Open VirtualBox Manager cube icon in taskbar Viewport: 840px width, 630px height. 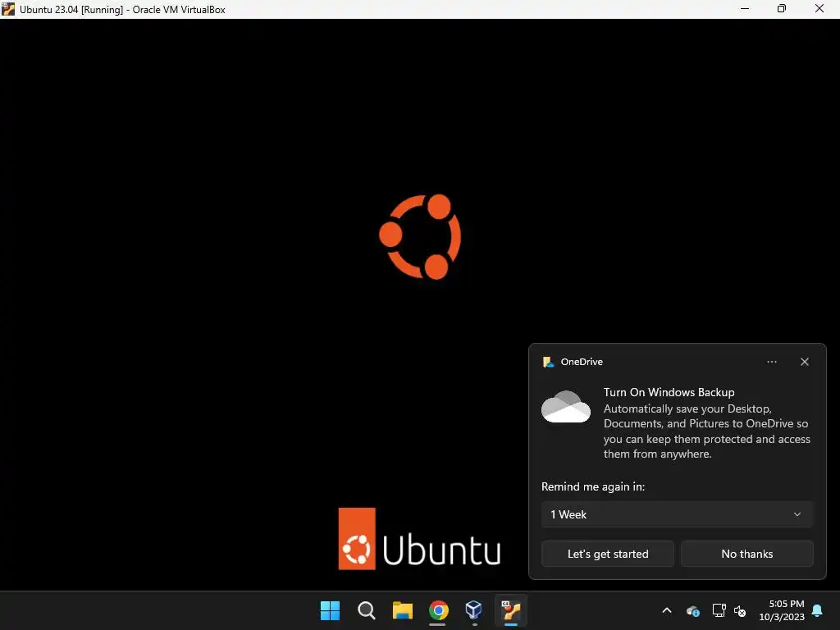(474, 610)
